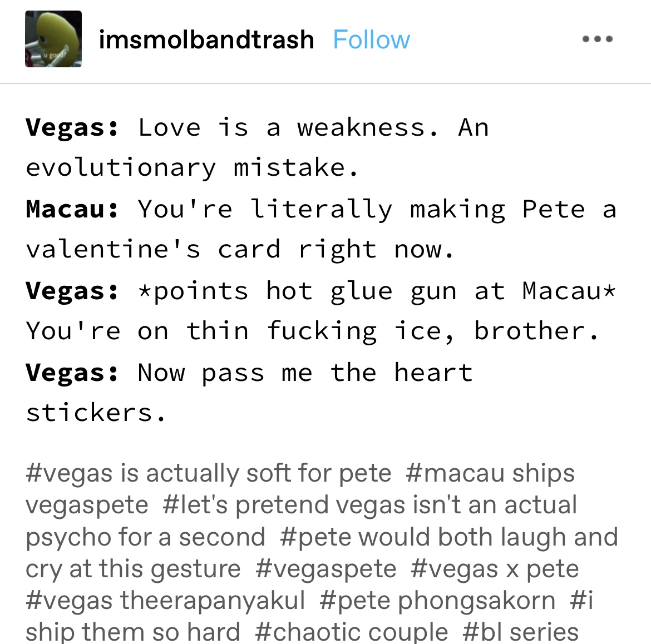Open the #vegaspete hashtag
The width and height of the screenshot is (651, 644).
click(326, 569)
